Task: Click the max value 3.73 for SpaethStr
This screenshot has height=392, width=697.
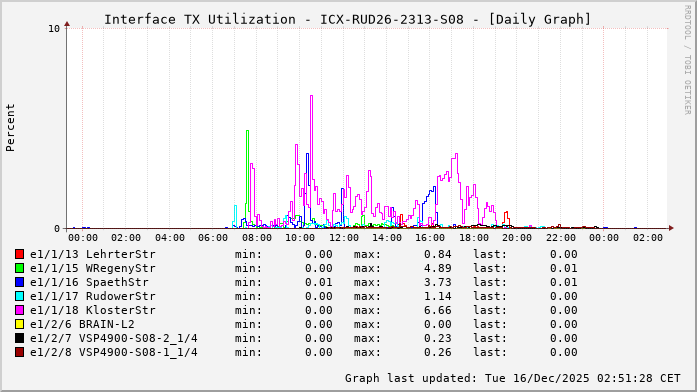Action: point(437,282)
